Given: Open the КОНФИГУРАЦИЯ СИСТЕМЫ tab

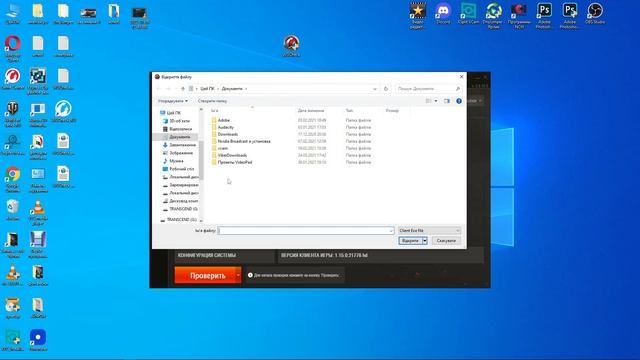Looking at the screenshot, I should 224,256.
